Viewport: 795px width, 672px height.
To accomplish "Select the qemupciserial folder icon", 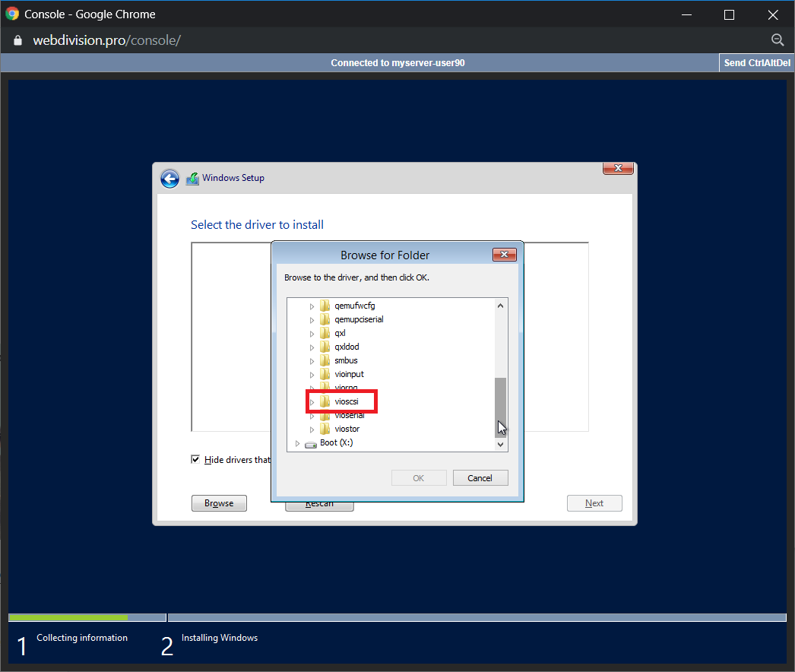I will pyautogui.click(x=325, y=319).
